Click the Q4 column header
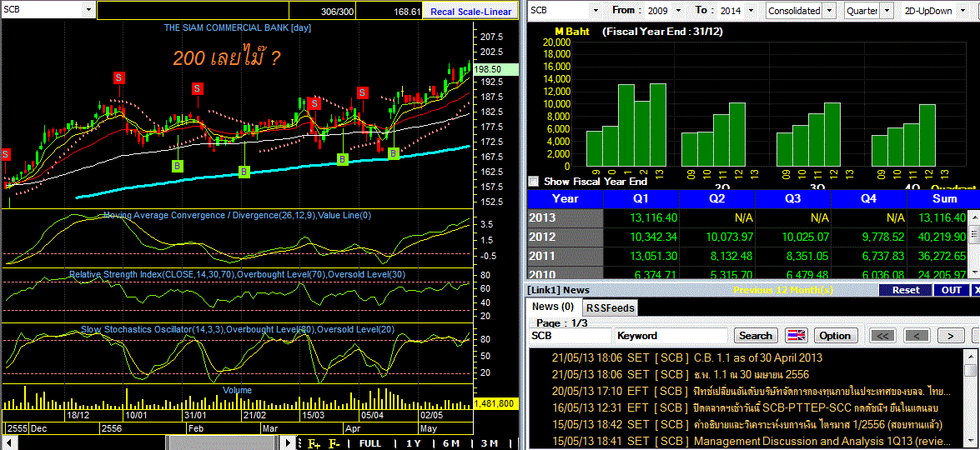980x450 pixels. 869,199
